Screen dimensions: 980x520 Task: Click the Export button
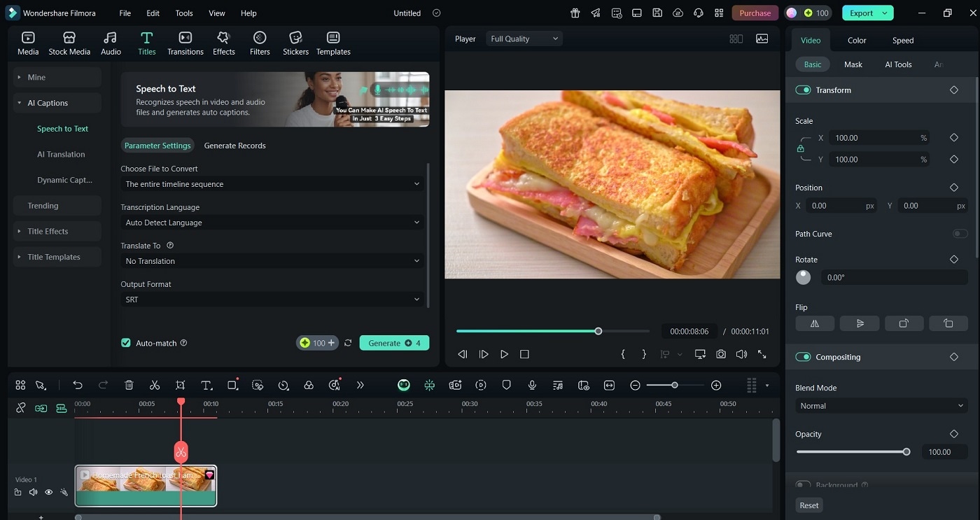(x=868, y=13)
